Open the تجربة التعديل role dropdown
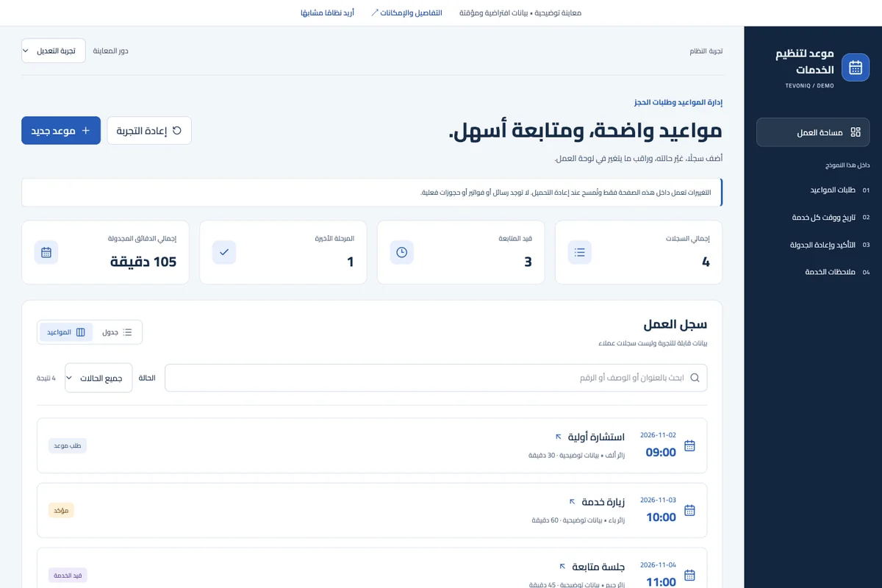Screen dimensions: 882x588 [x=53, y=51]
